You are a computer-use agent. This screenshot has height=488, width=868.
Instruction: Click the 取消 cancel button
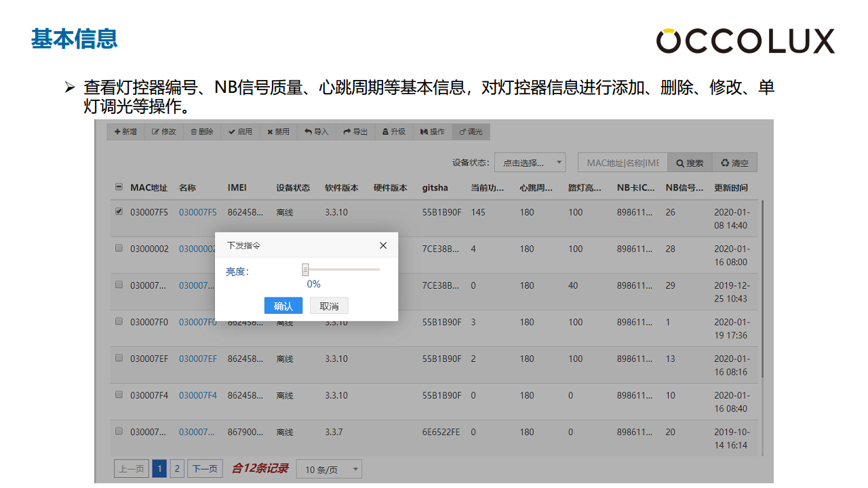tap(329, 306)
